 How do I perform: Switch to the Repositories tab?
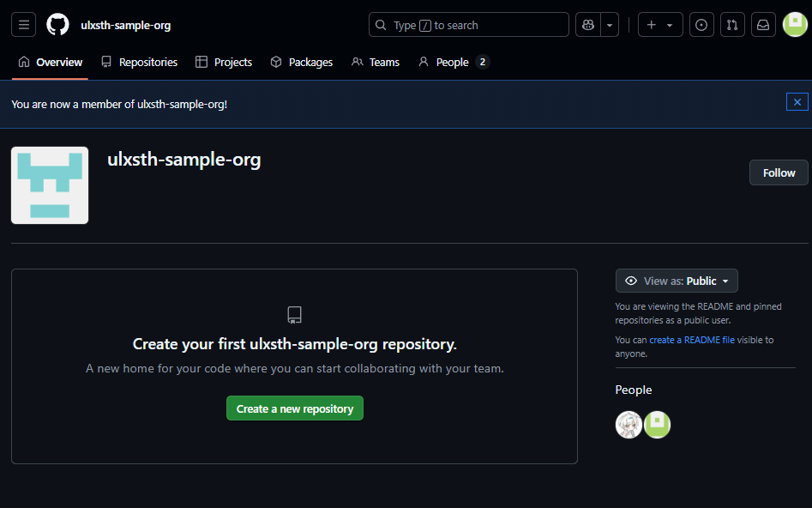click(x=139, y=62)
